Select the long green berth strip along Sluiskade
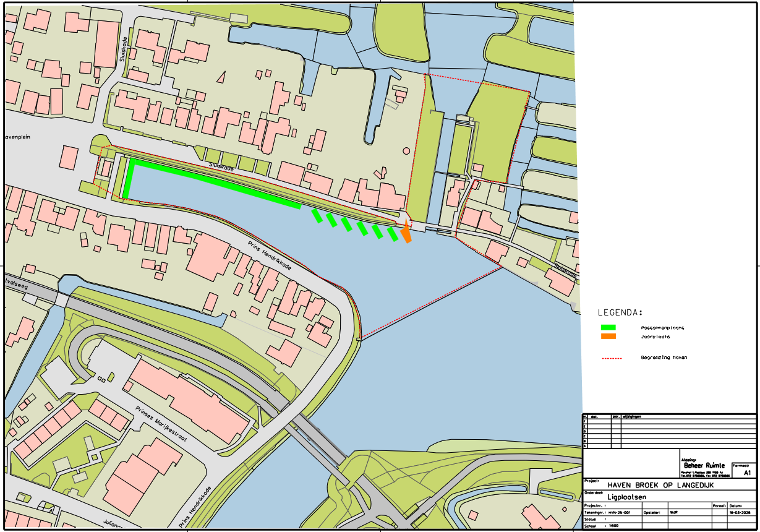 coord(213,183)
